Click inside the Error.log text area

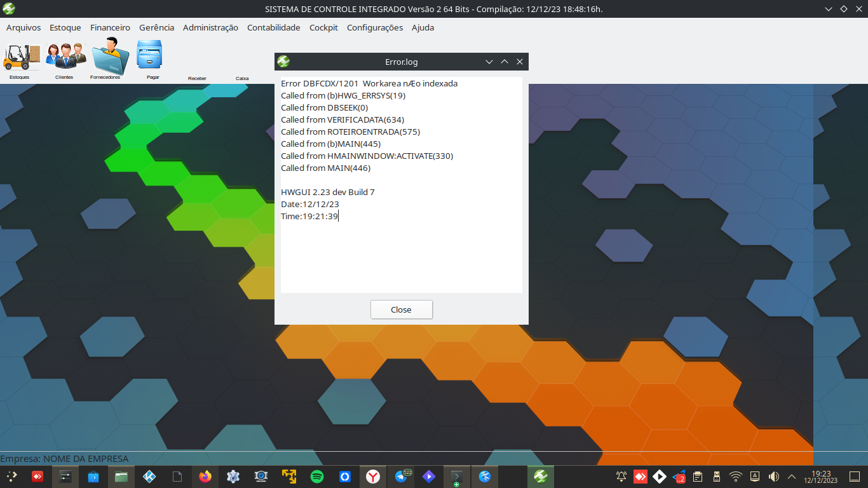402,185
